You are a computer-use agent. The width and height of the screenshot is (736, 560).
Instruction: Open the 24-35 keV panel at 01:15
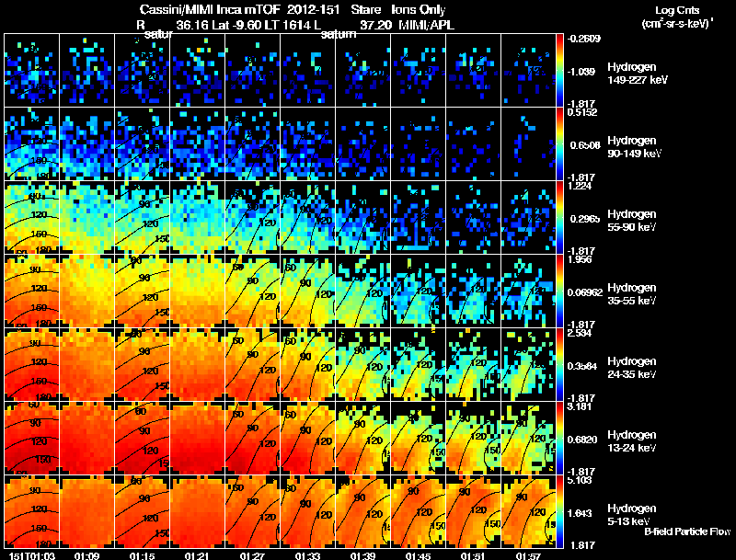click(x=143, y=365)
